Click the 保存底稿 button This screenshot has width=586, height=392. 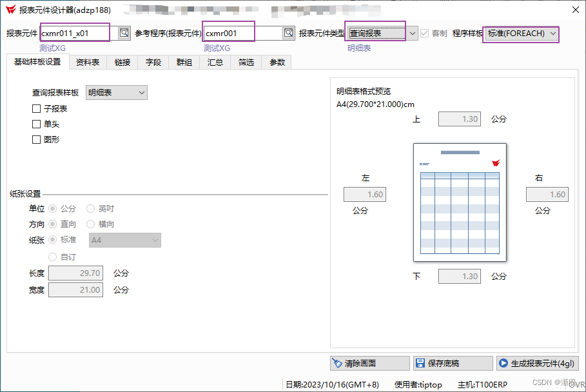click(453, 363)
